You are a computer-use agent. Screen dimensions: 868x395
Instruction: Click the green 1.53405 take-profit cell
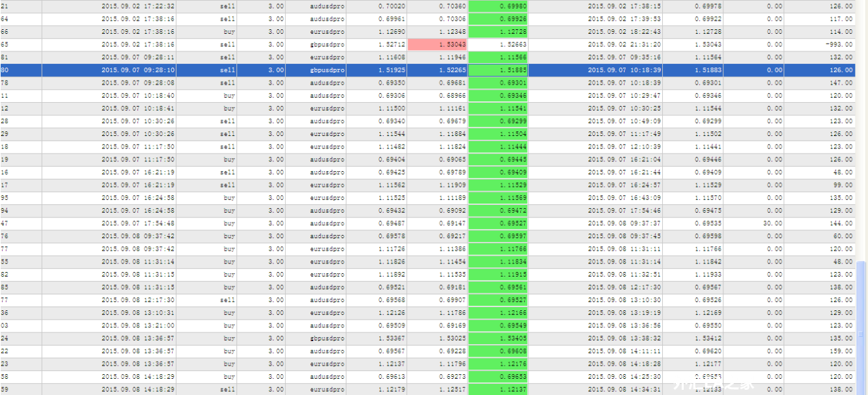point(497,338)
